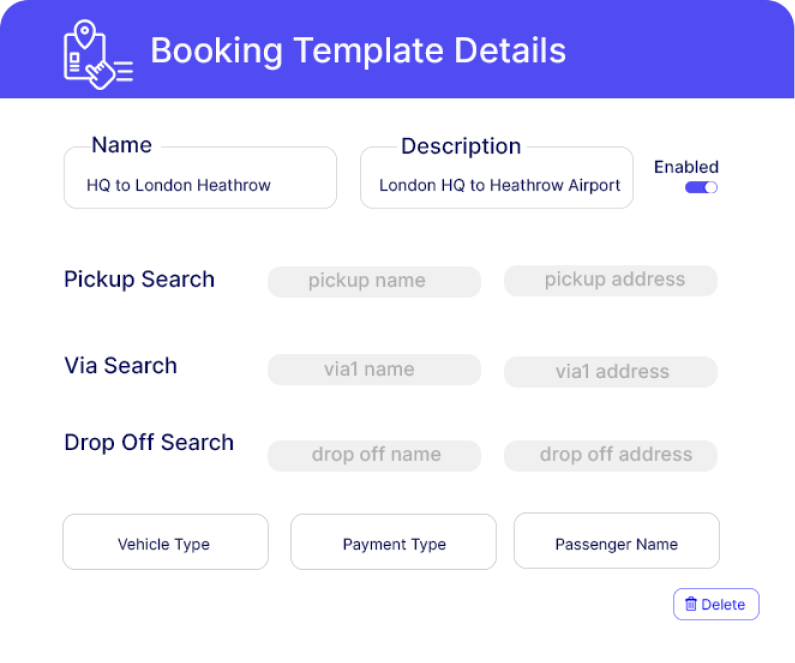795x663 pixels.
Task: Click the pickup address field
Action: tap(610, 280)
